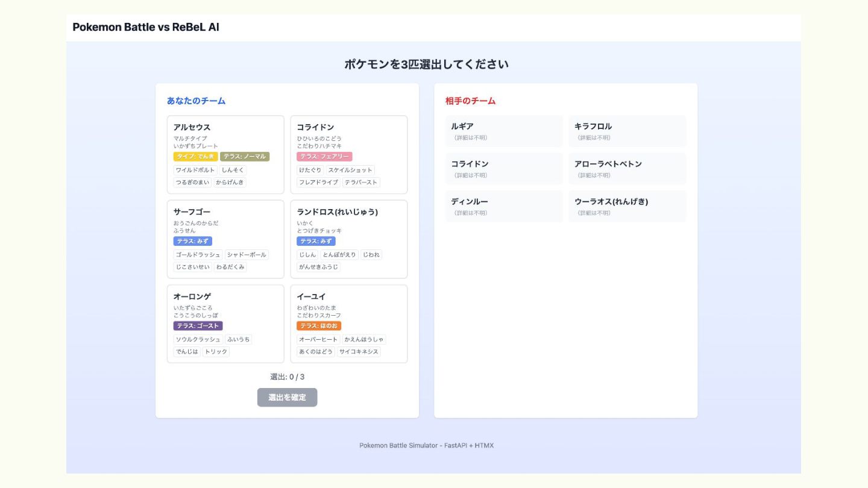Screen dimensions: 868x488
Task: Click opponent's ディンルー entry
Action: (x=504, y=206)
